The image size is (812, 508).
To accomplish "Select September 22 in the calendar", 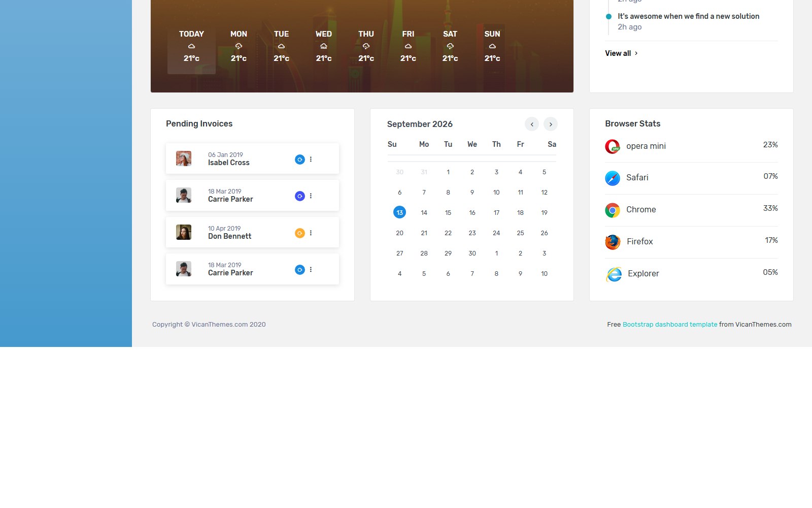I will (448, 233).
